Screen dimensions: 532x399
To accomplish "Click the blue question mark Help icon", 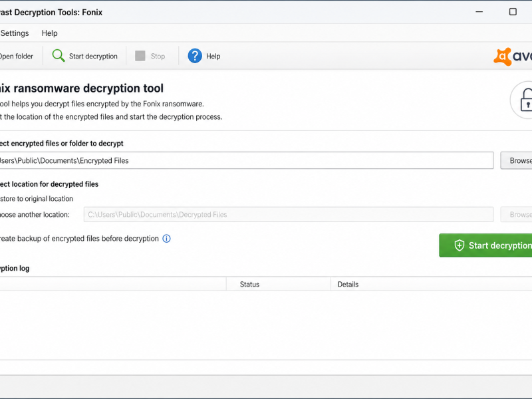I will (195, 56).
